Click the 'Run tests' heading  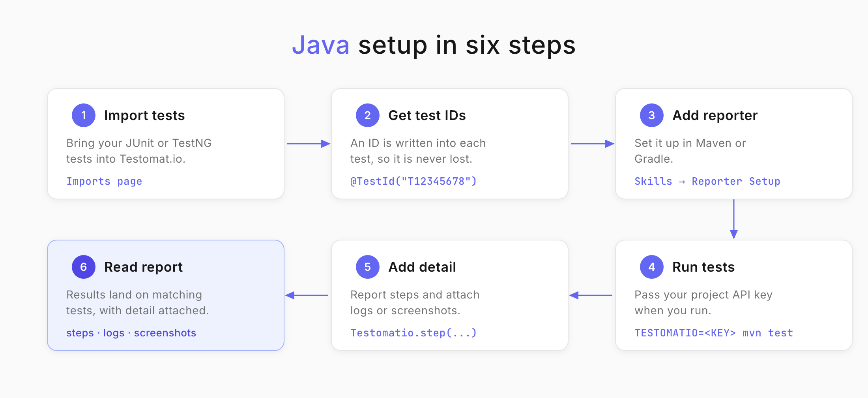point(703,267)
